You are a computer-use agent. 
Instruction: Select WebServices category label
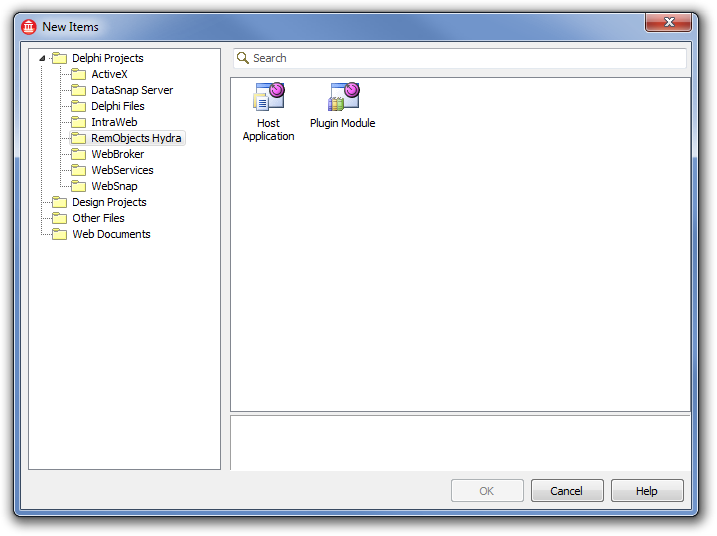(x=123, y=170)
